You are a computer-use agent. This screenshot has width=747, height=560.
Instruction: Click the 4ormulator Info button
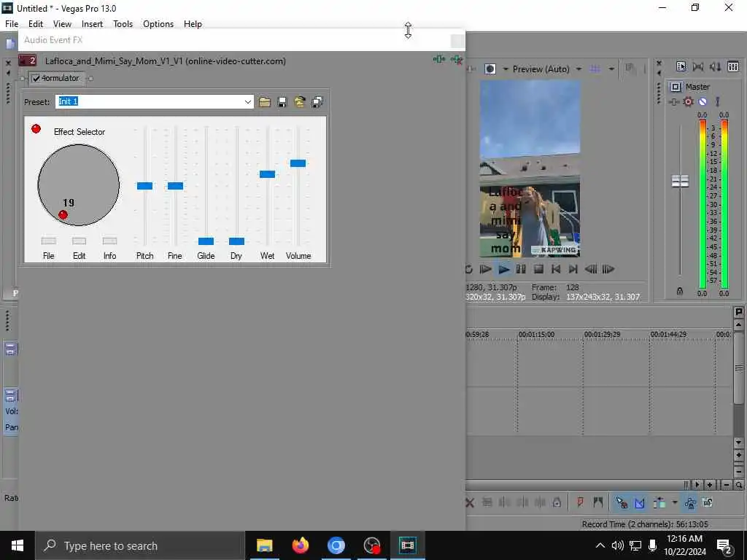click(109, 241)
